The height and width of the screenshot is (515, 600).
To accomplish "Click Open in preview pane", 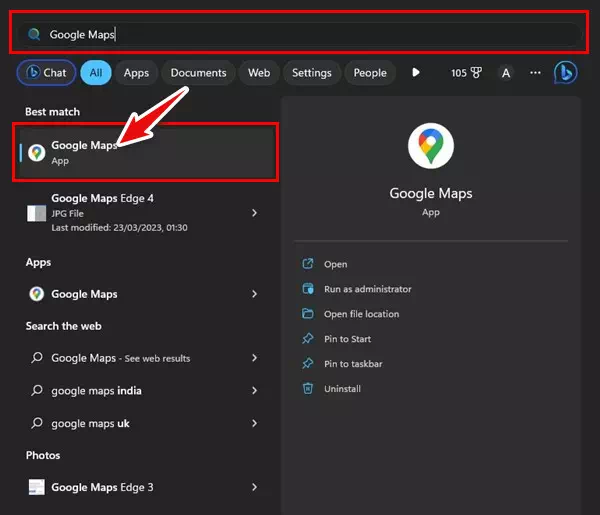I will pyautogui.click(x=336, y=264).
